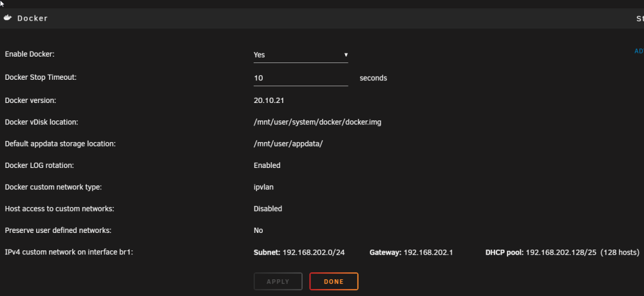This screenshot has width=644, height=296.
Task: Click the Host access Disabled value
Action: click(x=268, y=208)
